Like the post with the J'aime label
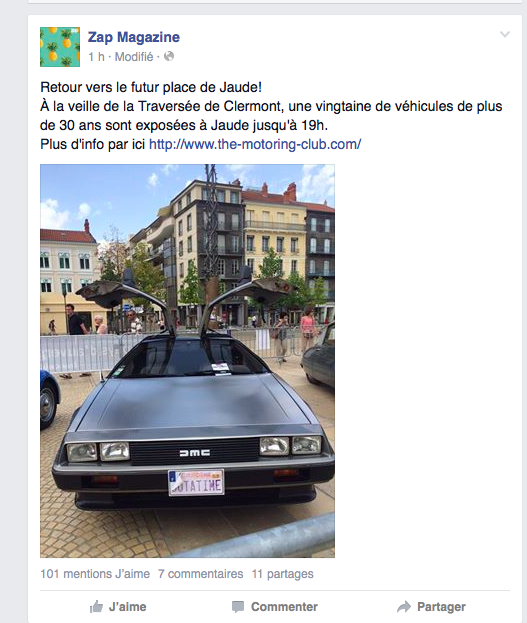 (x=128, y=607)
